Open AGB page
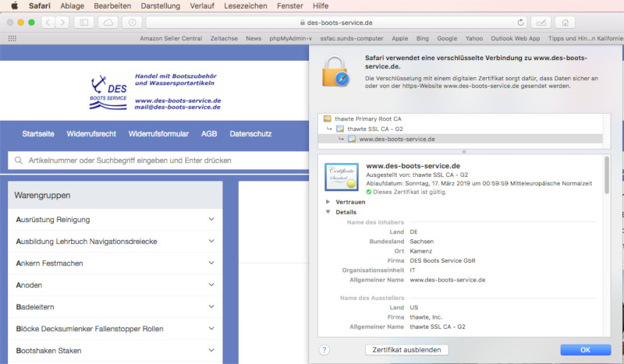This screenshot has width=624, height=364. point(209,133)
